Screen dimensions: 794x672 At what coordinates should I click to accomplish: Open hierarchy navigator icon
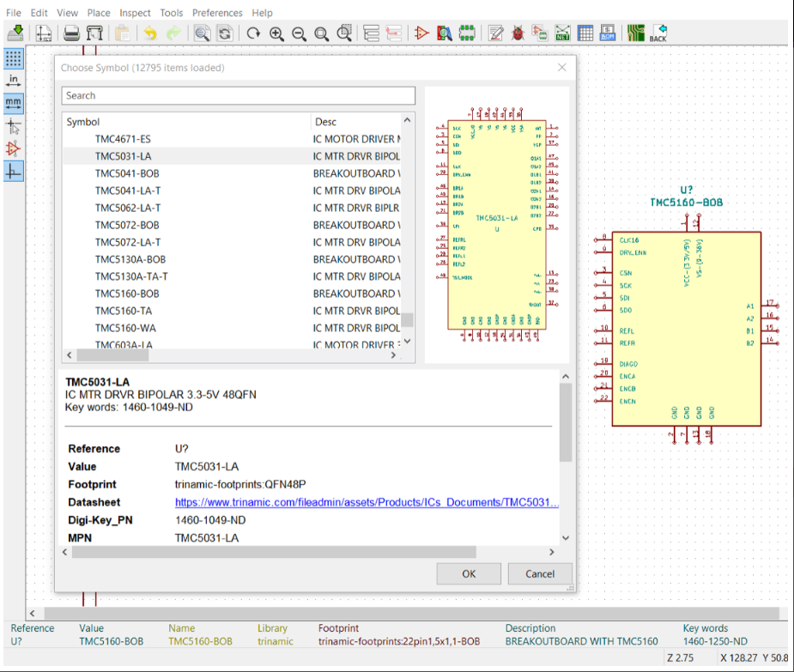click(x=371, y=33)
